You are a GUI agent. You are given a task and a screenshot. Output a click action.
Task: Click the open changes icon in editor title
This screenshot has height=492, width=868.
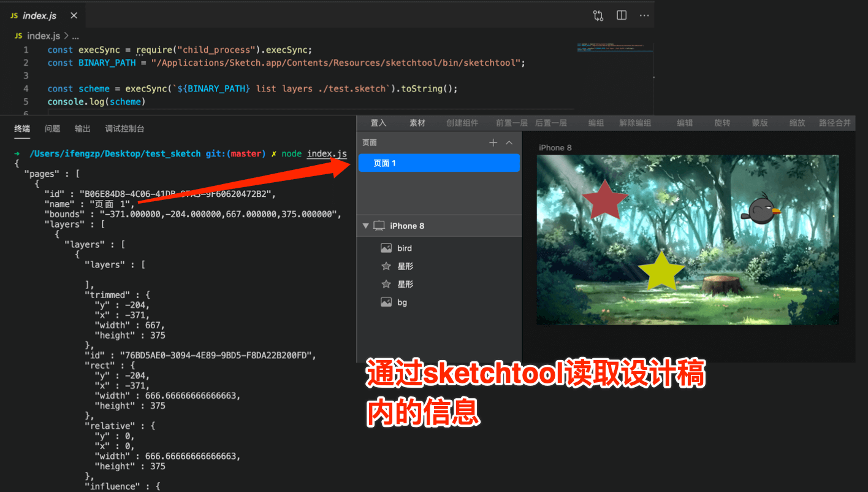click(598, 15)
